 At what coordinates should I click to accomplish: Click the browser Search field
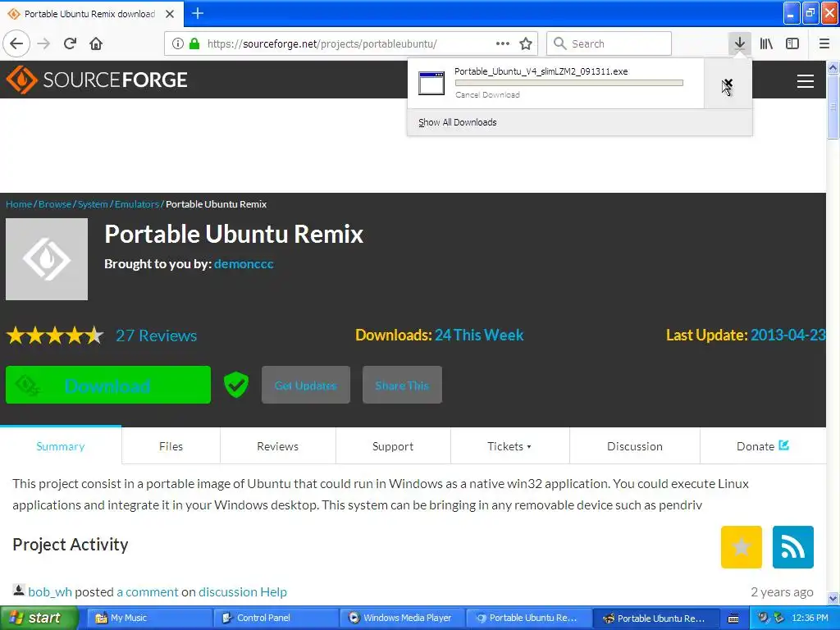coord(609,43)
